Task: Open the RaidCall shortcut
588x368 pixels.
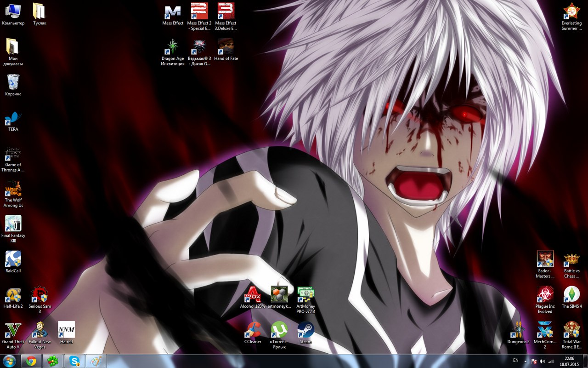Action: [x=13, y=262]
